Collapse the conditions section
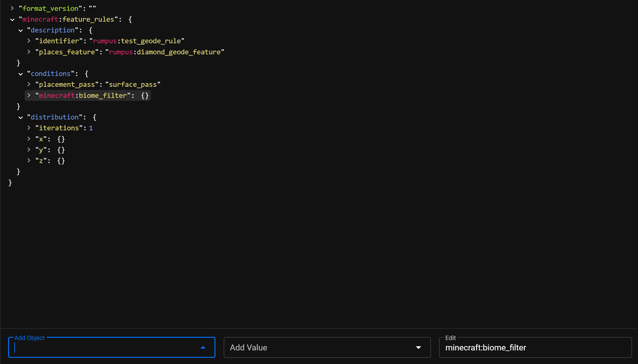The image size is (638, 364). pos(21,74)
